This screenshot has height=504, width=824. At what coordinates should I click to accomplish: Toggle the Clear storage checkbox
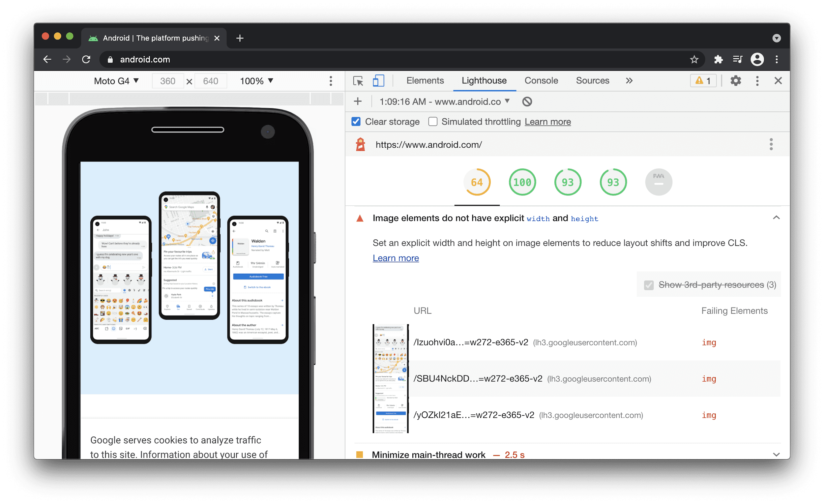[x=356, y=122]
